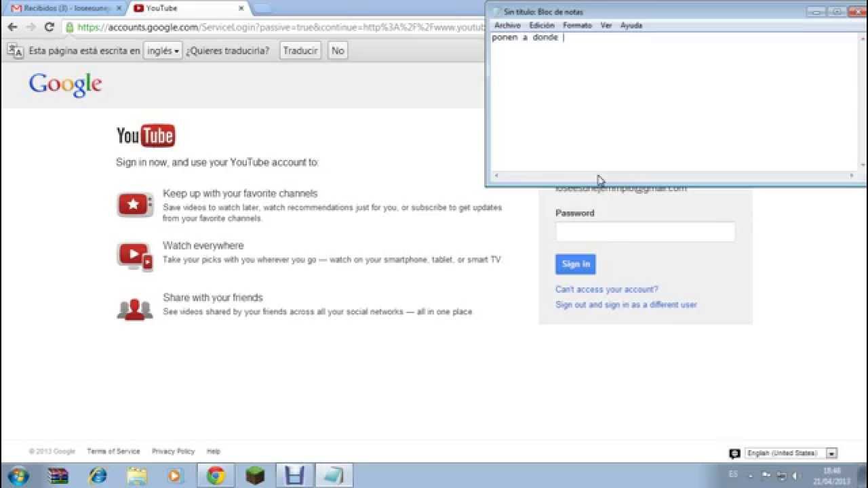Launch Internet Explorer from the taskbar
Image resolution: width=868 pixels, height=488 pixels.
coord(98,476)
